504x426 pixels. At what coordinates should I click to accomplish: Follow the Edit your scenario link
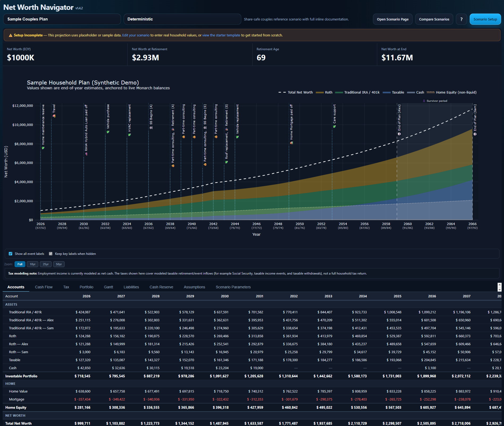coord(136,35)
